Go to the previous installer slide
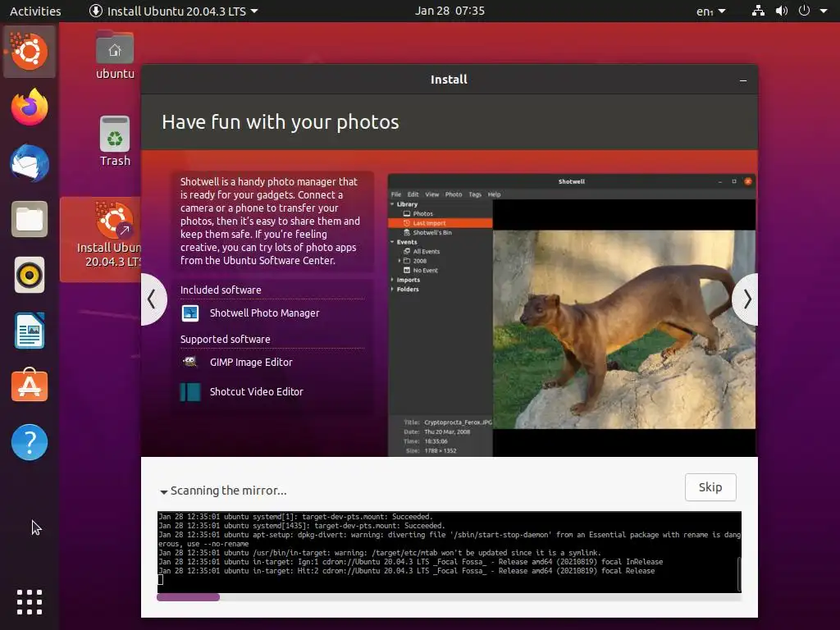Image resolution: width=840 pixels, height=630 pixels. pos(153,299)
